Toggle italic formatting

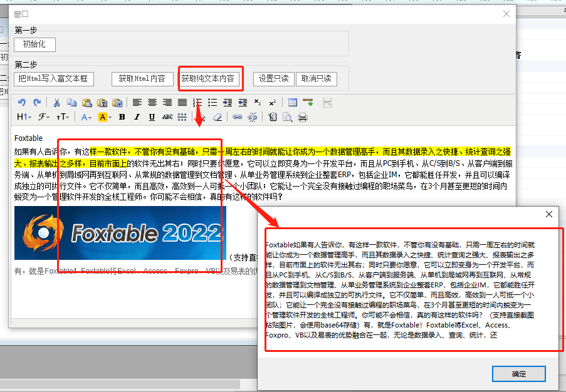point(137,117)
